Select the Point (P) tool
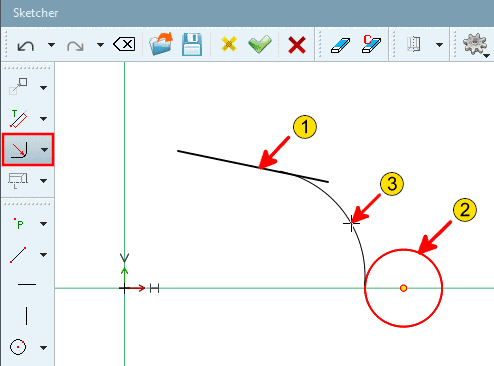The width and height of the screenshot is (494, 366). point(19,224)
